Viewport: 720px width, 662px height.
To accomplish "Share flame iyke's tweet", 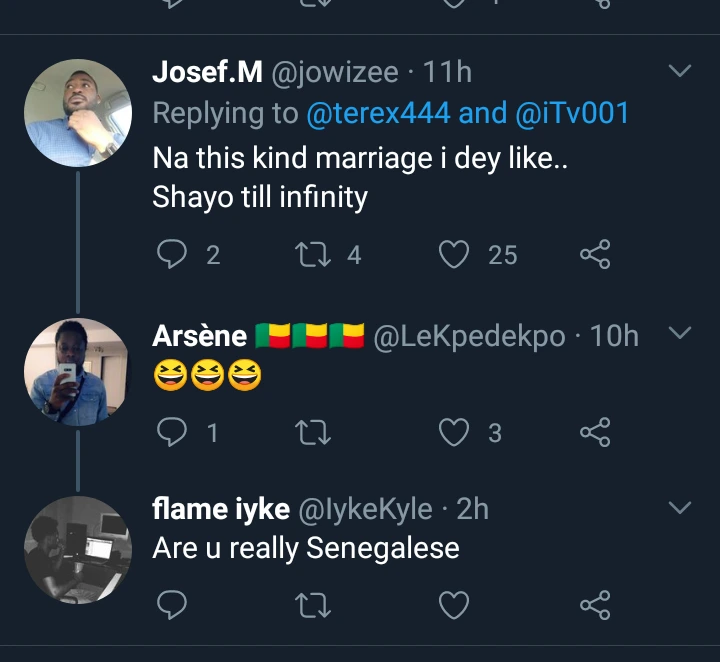I will click(x=595, y=605).
